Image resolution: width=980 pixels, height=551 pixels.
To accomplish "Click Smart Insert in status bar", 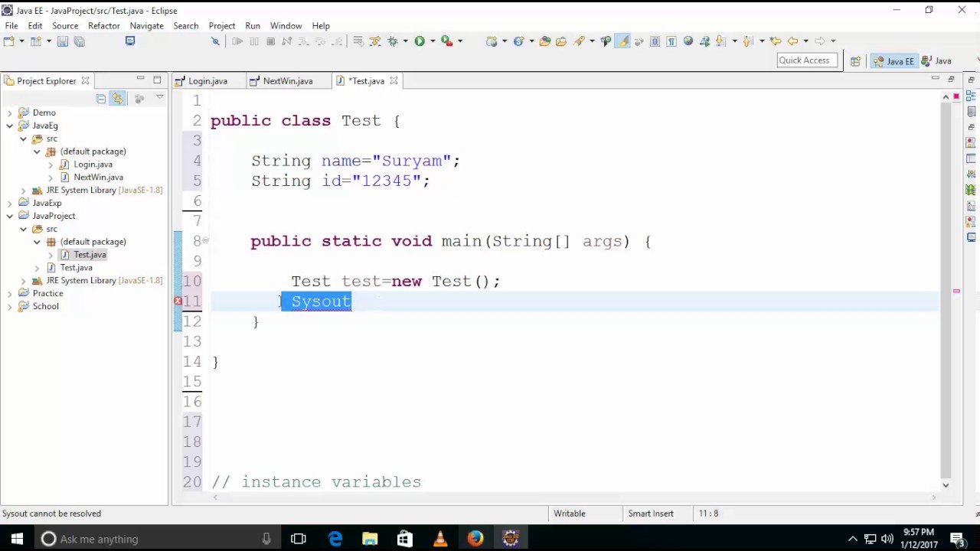I will tap(651, 514).
